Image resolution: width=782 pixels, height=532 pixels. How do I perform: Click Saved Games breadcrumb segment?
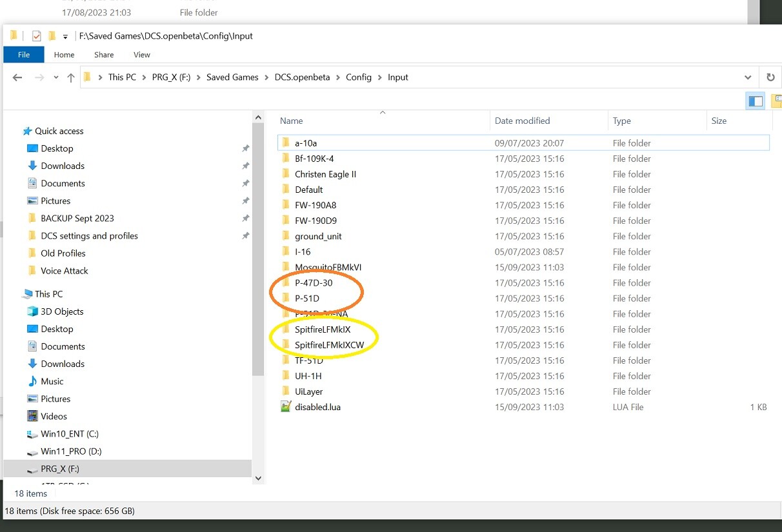(x=232, y=77)
